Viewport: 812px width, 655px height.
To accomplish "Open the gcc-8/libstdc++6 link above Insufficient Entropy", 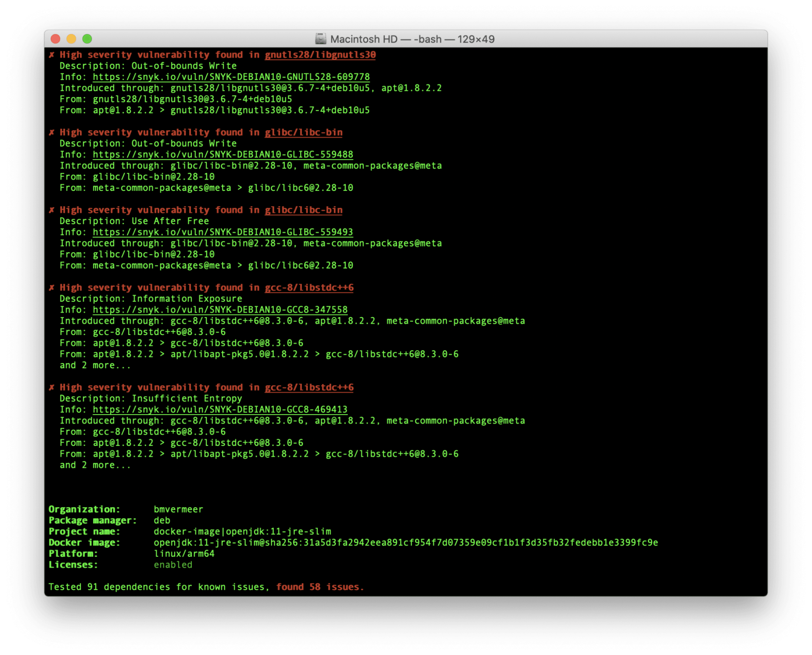I will (x=309, y=387).
